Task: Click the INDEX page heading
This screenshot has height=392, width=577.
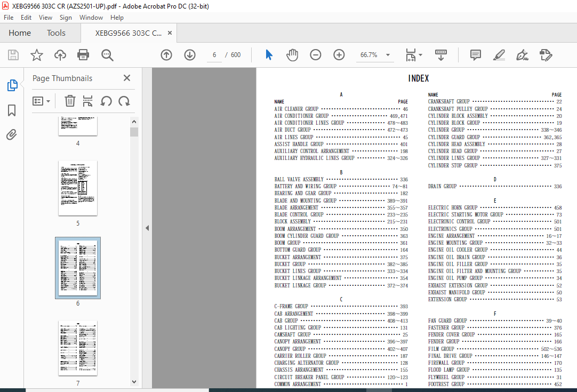Action: pos(419,78)
